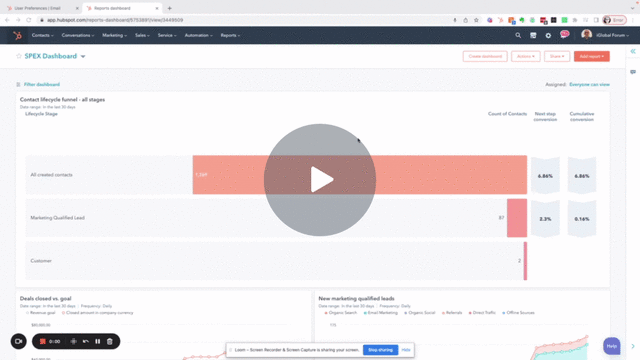Toggle Revenue goal legend series
The height and width of the screenshot is (360, 640).
point(41,313)
